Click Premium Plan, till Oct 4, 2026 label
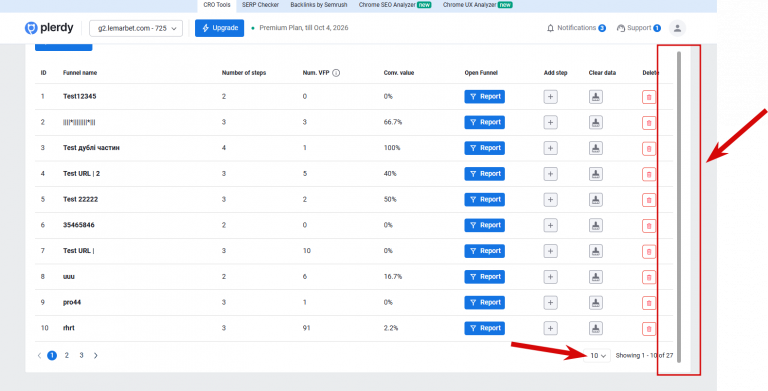Image resolution: width=768 pixels, height=391 pixels. [x=304, y=28]
